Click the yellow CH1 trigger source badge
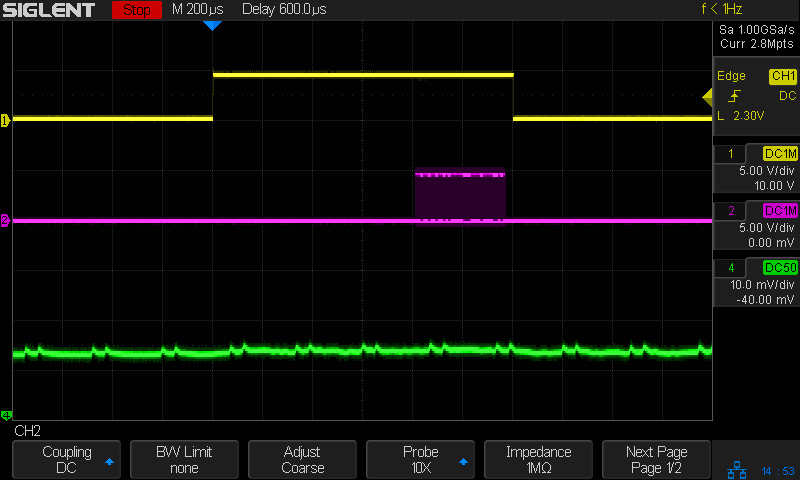Screen dimensions: 800x480 782,76
